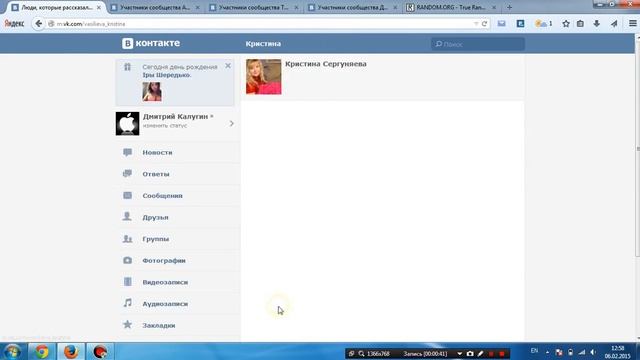
Task: Dismiss the birthday notification
Action: (228, 65)
